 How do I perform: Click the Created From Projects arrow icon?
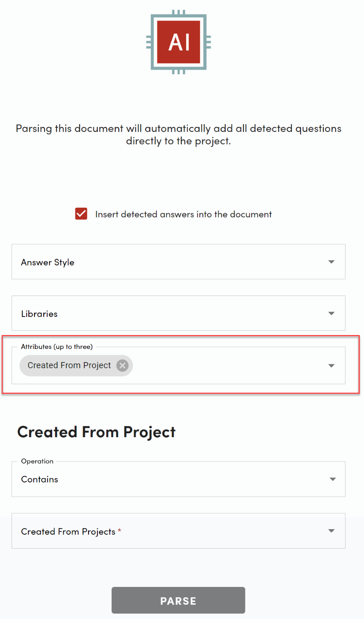331,531
